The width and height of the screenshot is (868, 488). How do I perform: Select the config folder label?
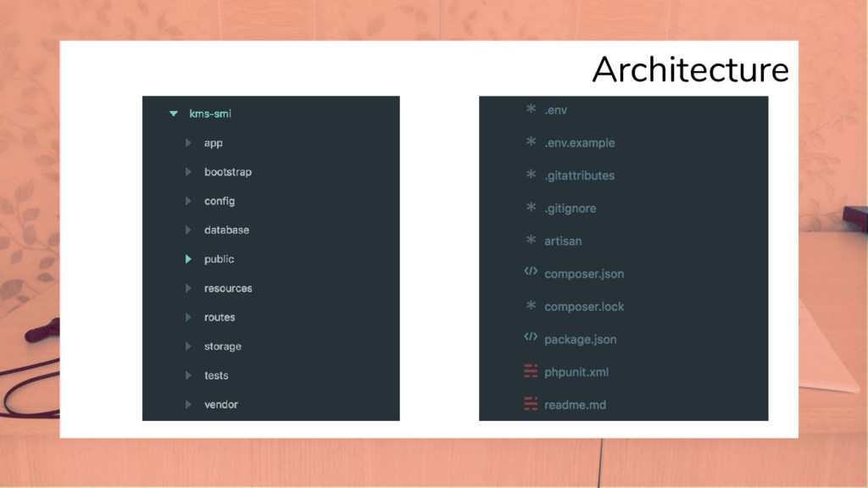220,202
